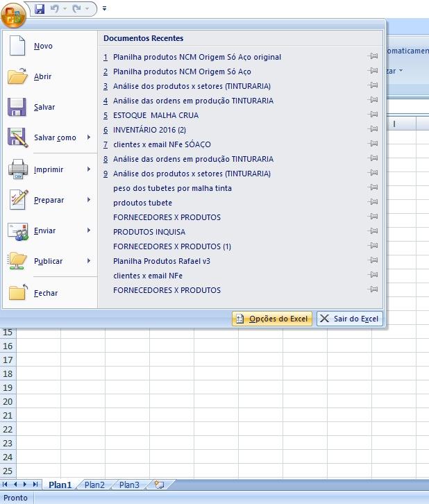Open recent file PRODUTOS INQUISA
Screen dimensions: 429x504
click(149, 232)
